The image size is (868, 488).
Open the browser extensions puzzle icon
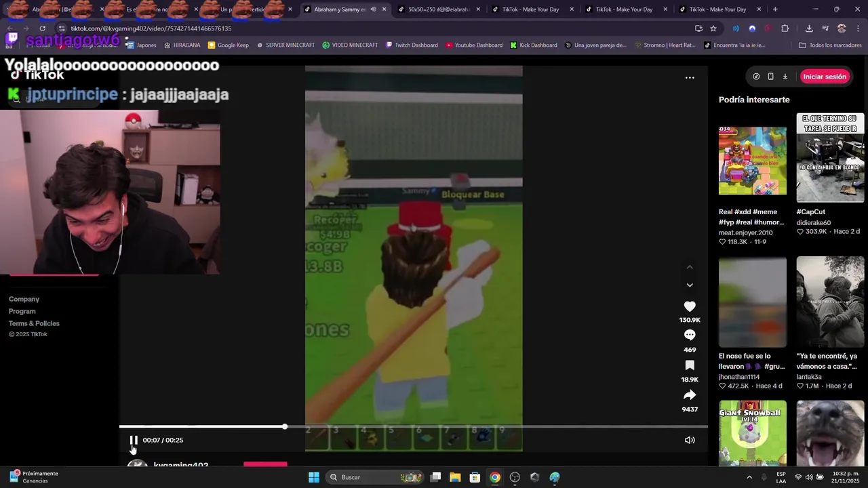[785, 28]
